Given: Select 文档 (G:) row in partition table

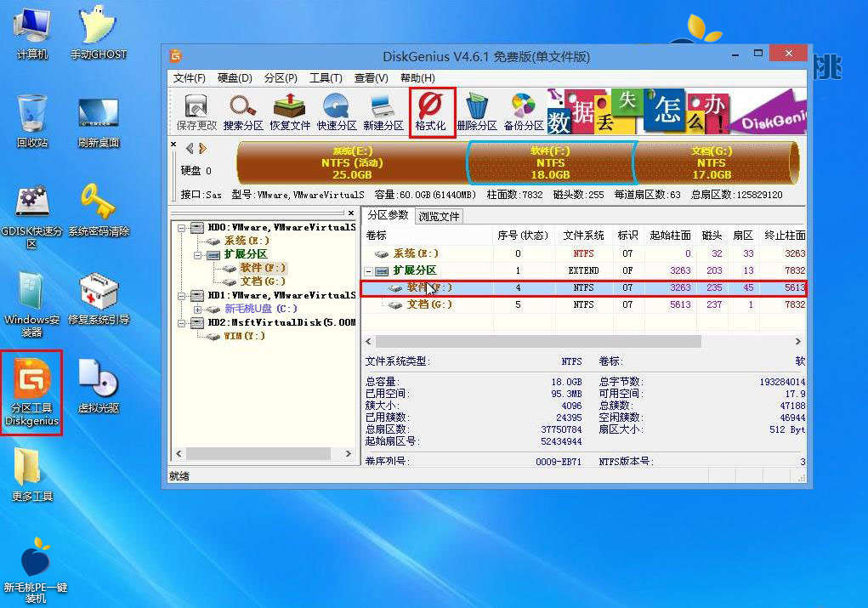Looking at the screenshot, I should pyautogui.click(x=583, y=304).
